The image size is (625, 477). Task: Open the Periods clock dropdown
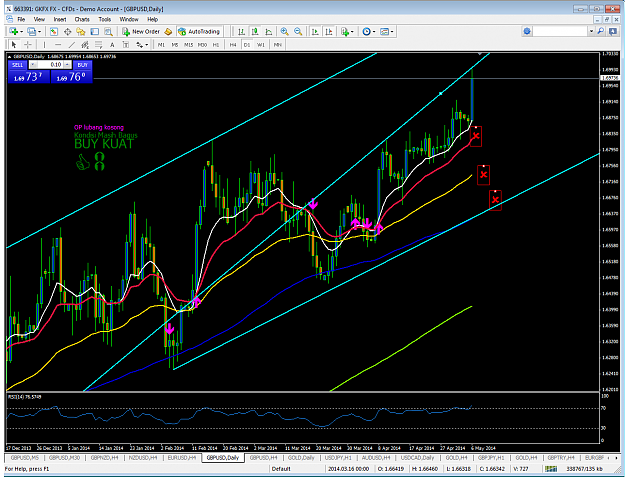click(369, 31)
